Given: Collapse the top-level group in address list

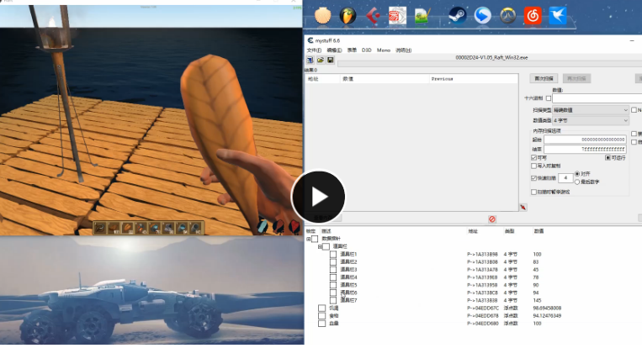Looking at the screenshot, I should pyautogui.click(x=308, y=239).
